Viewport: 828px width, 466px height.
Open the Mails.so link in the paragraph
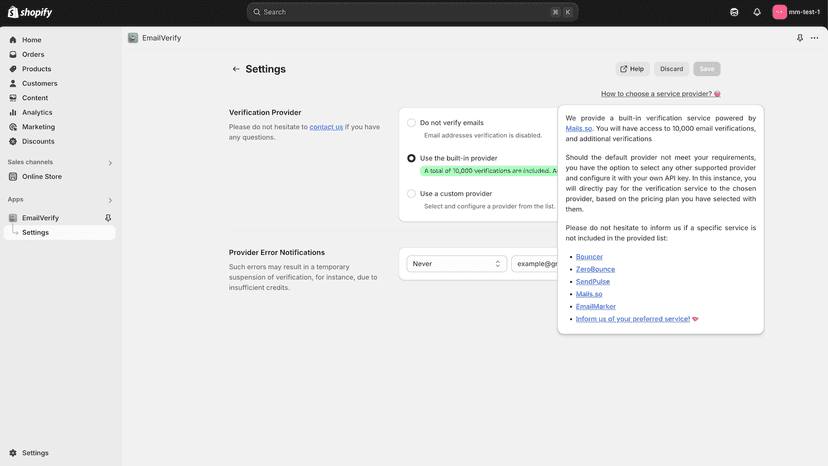(578, 128)
